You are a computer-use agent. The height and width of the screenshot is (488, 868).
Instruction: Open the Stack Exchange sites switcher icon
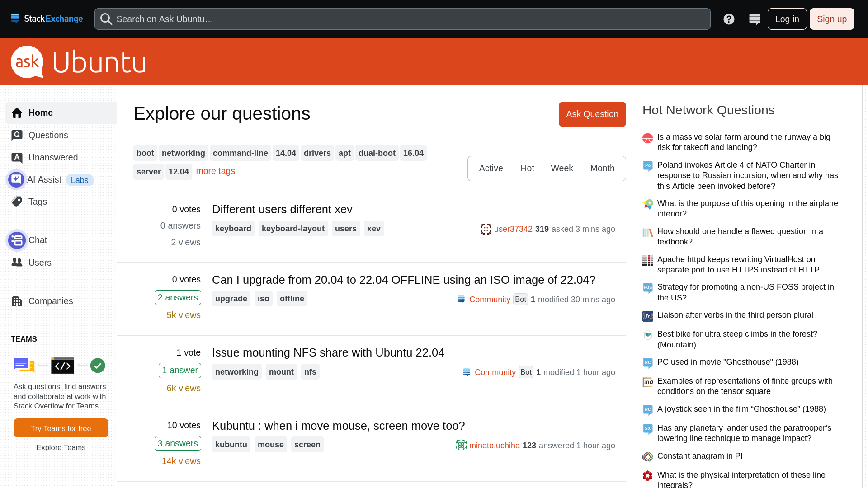point(755,19)
